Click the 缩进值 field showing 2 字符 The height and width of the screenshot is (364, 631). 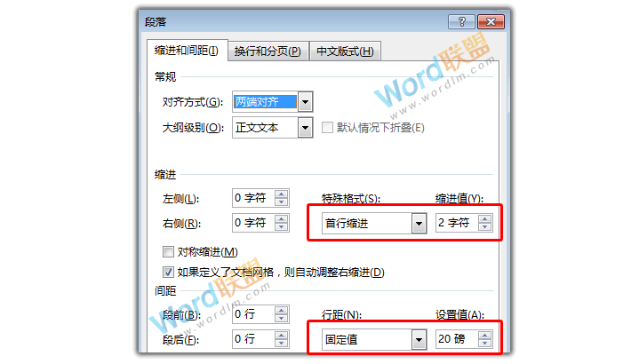(x=457, y=223)
